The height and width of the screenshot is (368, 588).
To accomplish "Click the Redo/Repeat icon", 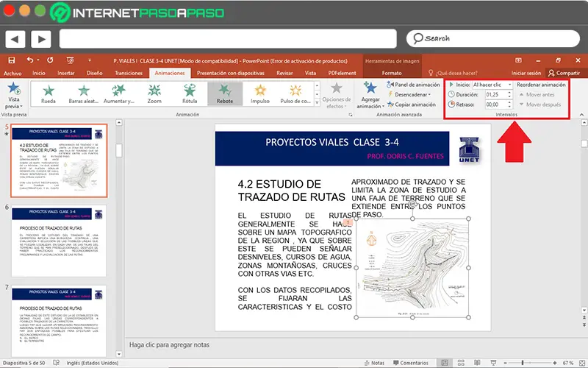I will (x=50, y=60).
